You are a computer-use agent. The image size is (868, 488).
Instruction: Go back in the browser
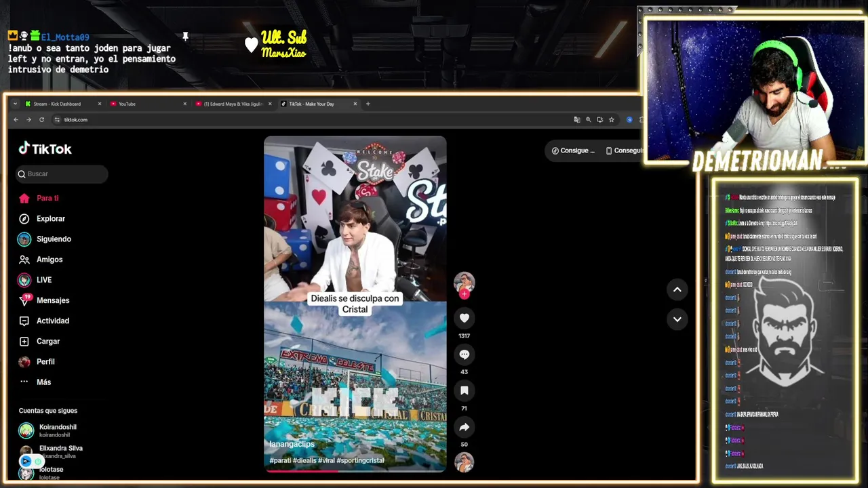click(16, 120)
